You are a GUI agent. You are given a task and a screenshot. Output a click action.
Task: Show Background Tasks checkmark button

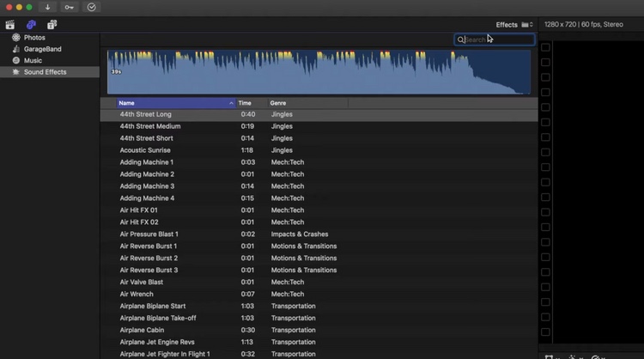click(91, 7)
